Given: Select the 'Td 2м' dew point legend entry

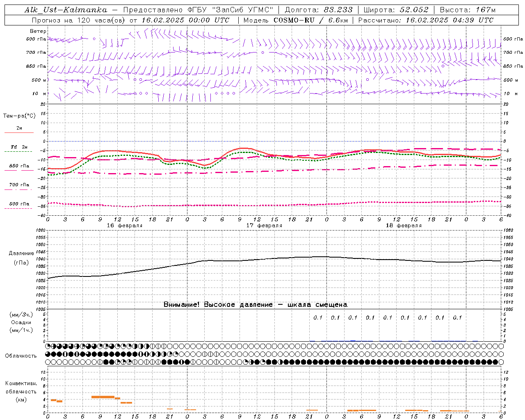Looking at the screenshot, I should (19, 147).
